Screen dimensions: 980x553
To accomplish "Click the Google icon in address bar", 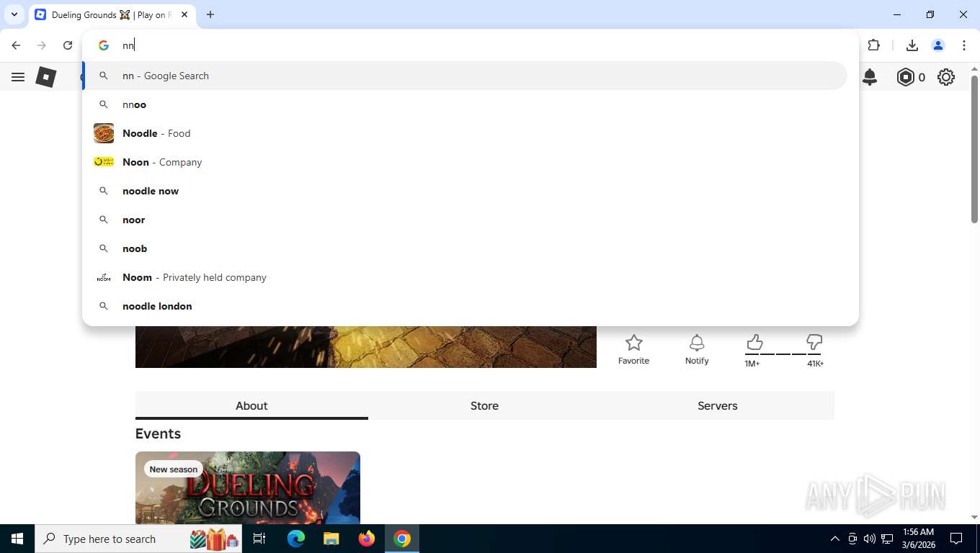I will point(104,45).
